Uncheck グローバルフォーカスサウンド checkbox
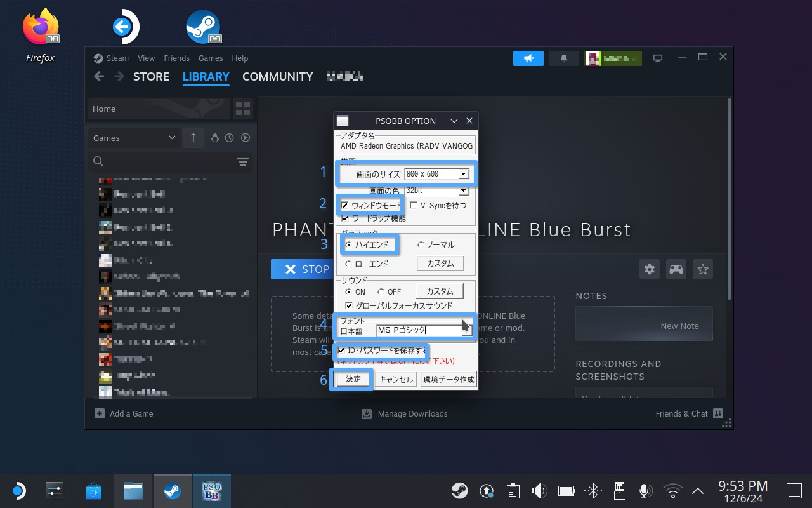This screenshot has height=508, width=812. [x=348, y=306]
